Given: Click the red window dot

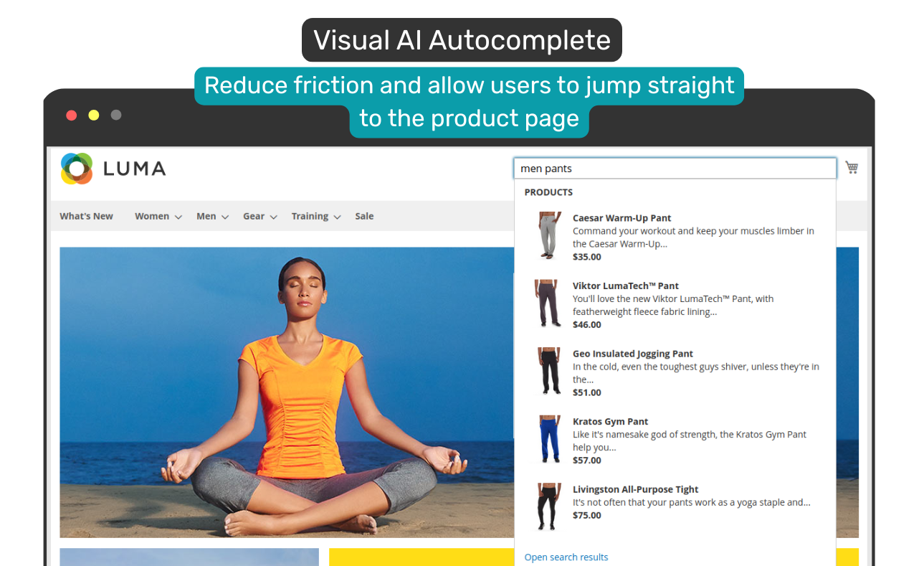Looking at the screenshot, I should point(72,115).
